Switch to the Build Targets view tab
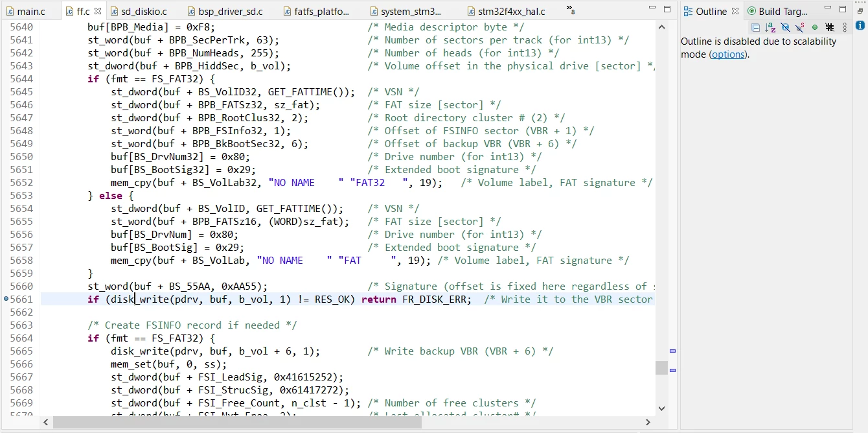Viewport: 868px width, 433px height. coord(777,11)
